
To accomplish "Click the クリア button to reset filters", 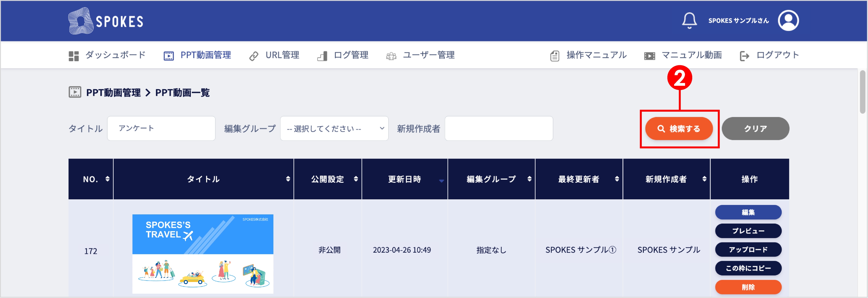I will (x=755, y=128).
